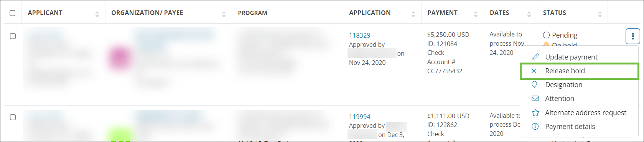Toggle the select-all checkbox in the header

pyautogui.click(x=13, y=13)
